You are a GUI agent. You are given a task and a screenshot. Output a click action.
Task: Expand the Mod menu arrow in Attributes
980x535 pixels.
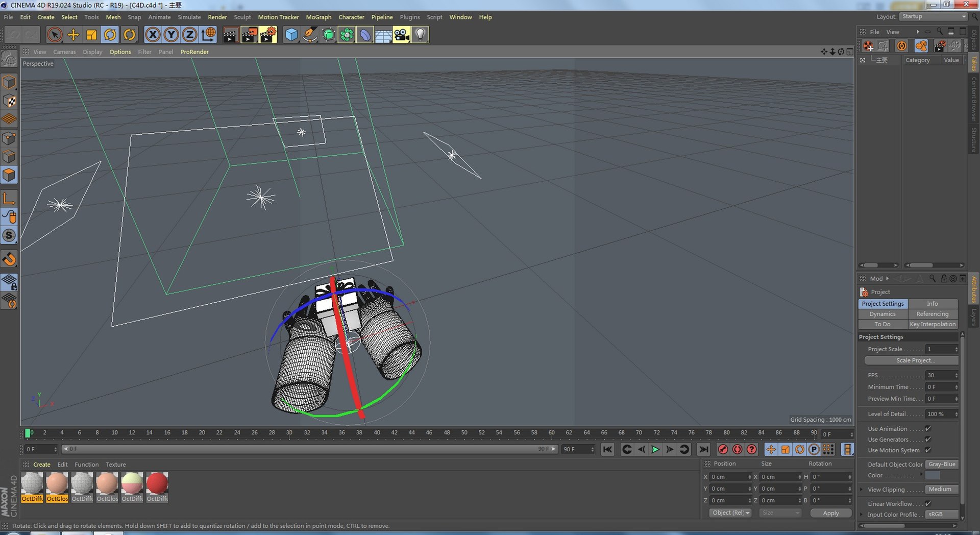[x=887, y=279]
